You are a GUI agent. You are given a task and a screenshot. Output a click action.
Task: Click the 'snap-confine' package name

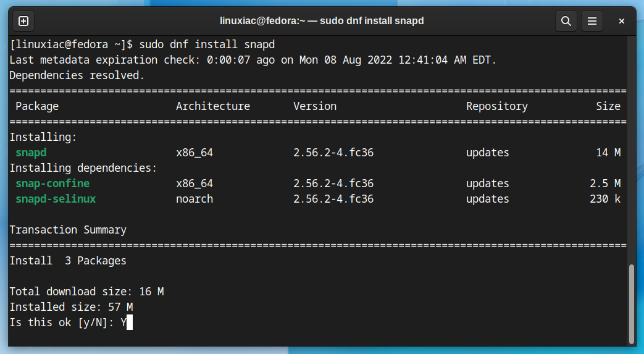(x=52, y=183)
